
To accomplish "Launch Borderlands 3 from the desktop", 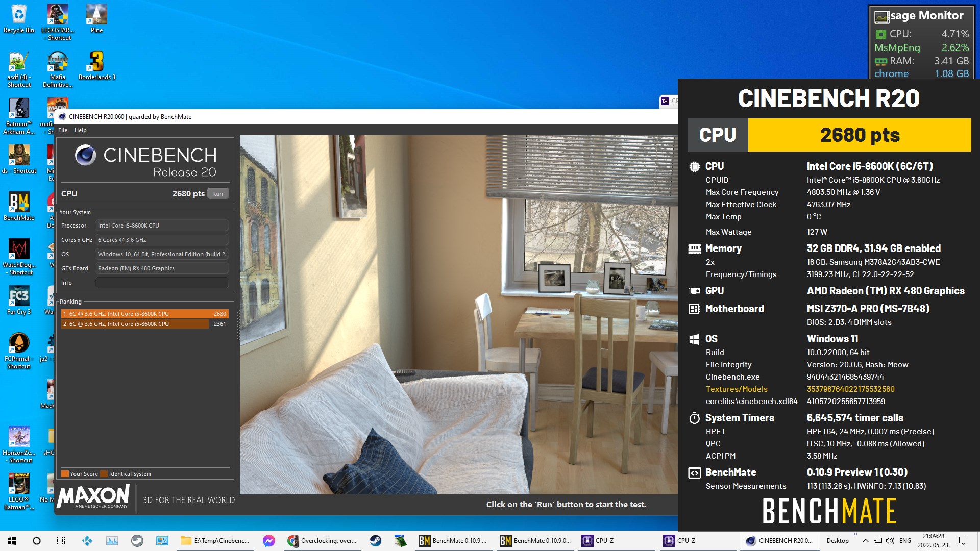I will click(x=97, y=66).
